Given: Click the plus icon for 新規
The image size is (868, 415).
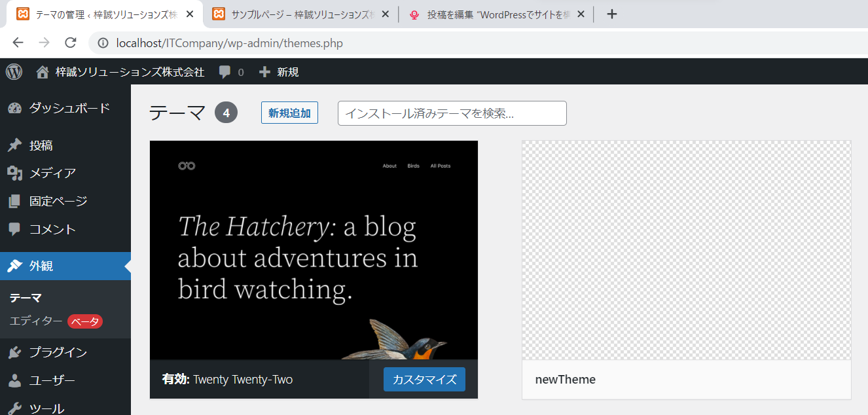Looking at the screenshot, I should point(264,72).
